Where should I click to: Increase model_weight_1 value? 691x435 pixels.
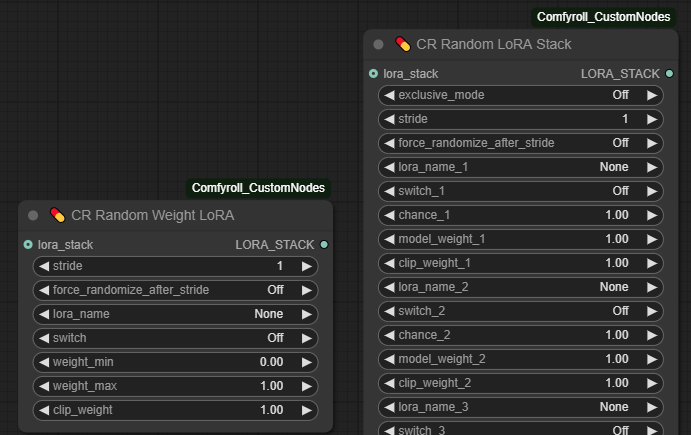[x=652, y=239]
